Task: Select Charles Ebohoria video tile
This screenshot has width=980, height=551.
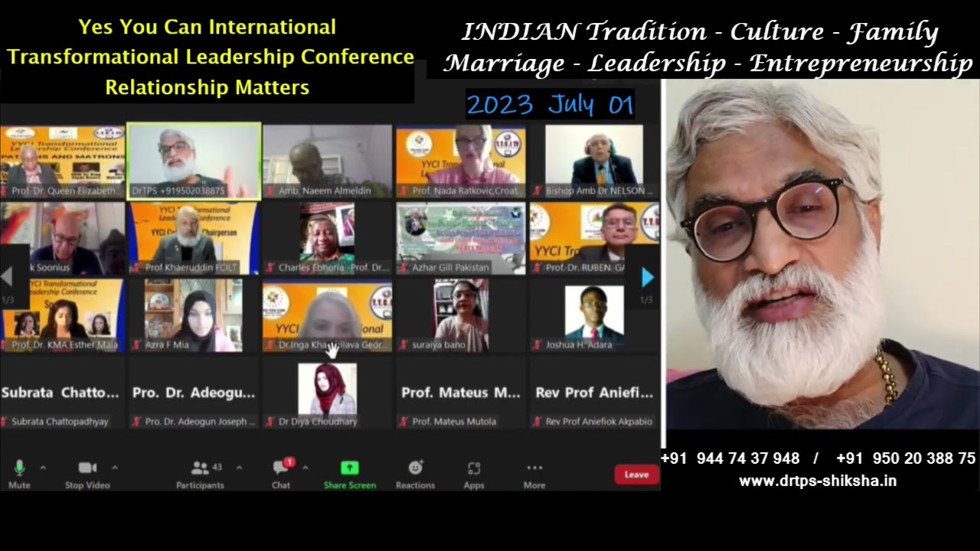Action: 327,238
